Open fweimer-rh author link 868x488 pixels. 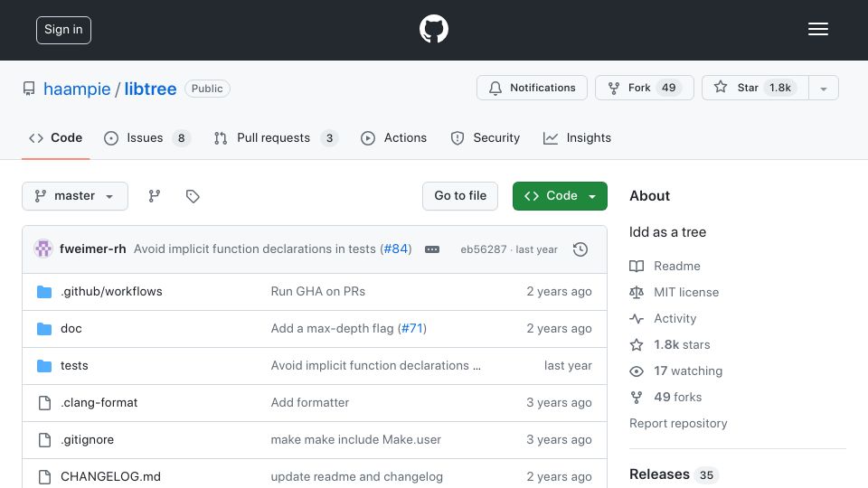point(92,249)
